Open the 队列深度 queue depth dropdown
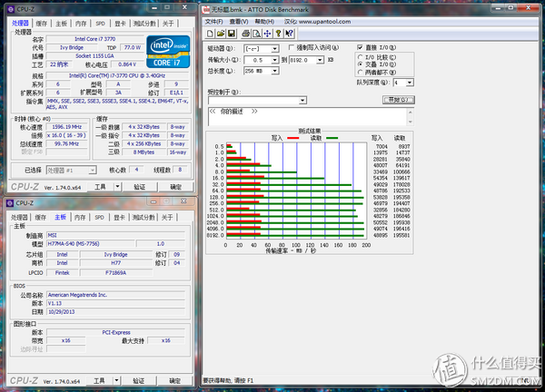 click(410, 83)
